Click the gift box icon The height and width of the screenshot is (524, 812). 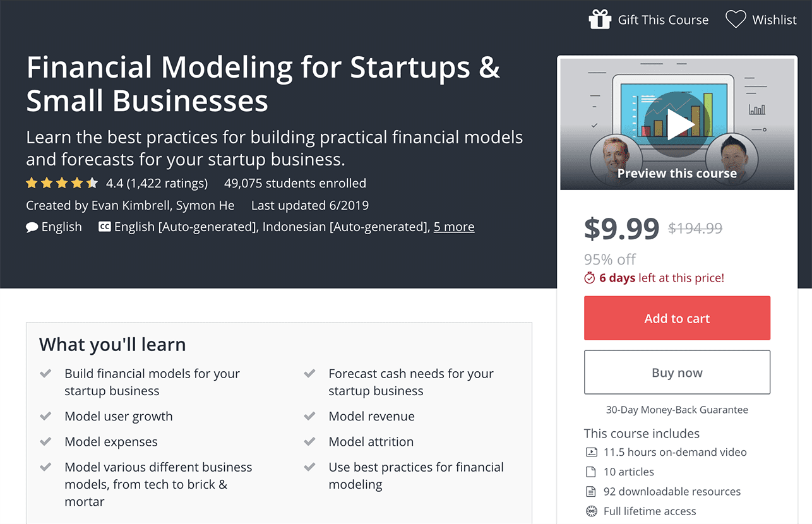[600, 20]
